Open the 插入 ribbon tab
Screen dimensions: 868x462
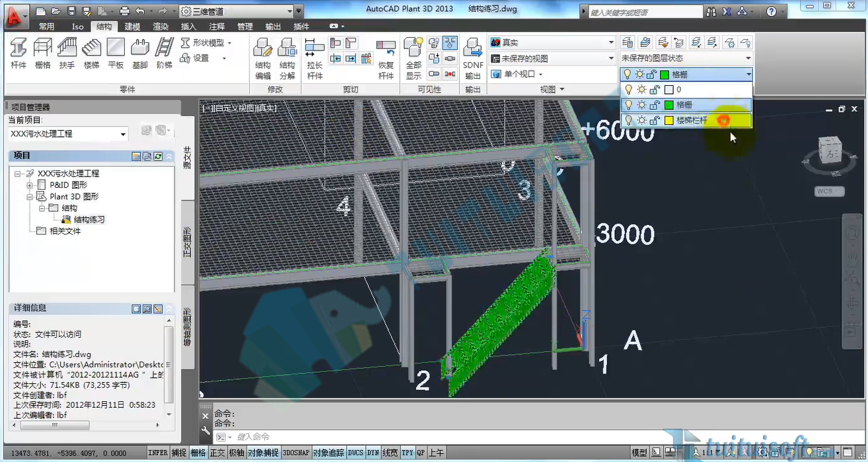pyautogui.click(x=189, y=26)
